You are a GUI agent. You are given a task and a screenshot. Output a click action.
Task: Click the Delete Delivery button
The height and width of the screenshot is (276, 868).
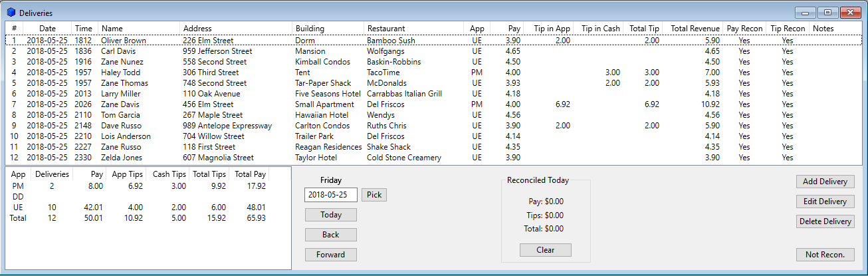(x=825, y=221)
